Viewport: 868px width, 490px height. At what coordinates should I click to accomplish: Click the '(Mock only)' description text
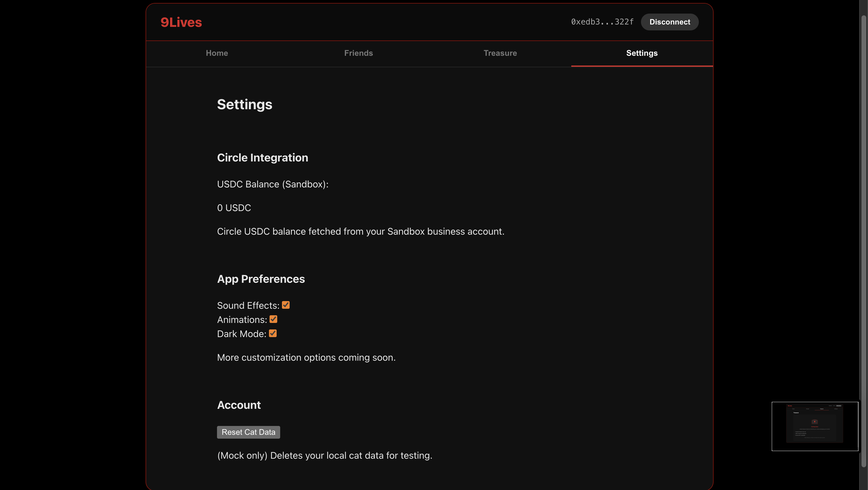pos(324,456)
